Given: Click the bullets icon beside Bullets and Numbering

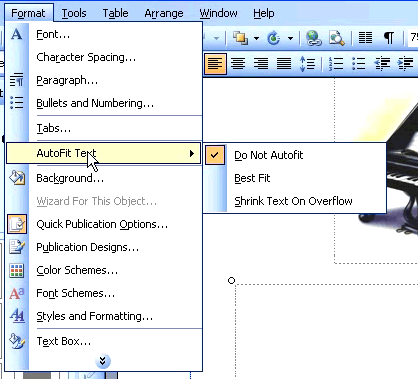Looking at the screenshot, I should click(16, 103).
